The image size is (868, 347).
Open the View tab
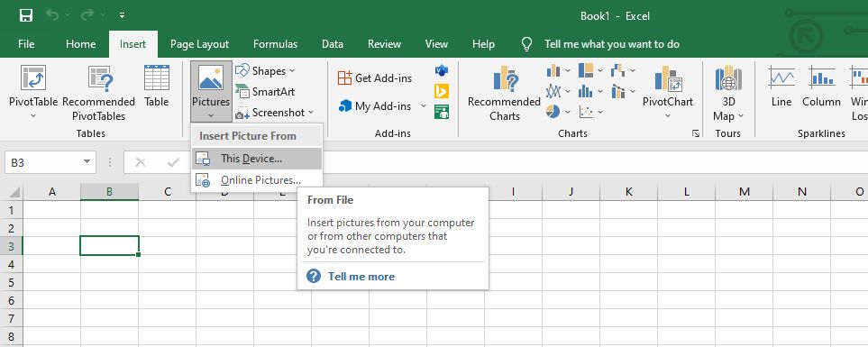(x=436, y=44)
